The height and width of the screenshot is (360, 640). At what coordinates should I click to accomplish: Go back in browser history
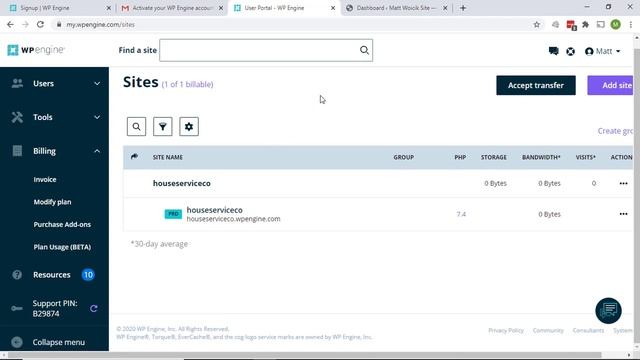click(10, 24)
